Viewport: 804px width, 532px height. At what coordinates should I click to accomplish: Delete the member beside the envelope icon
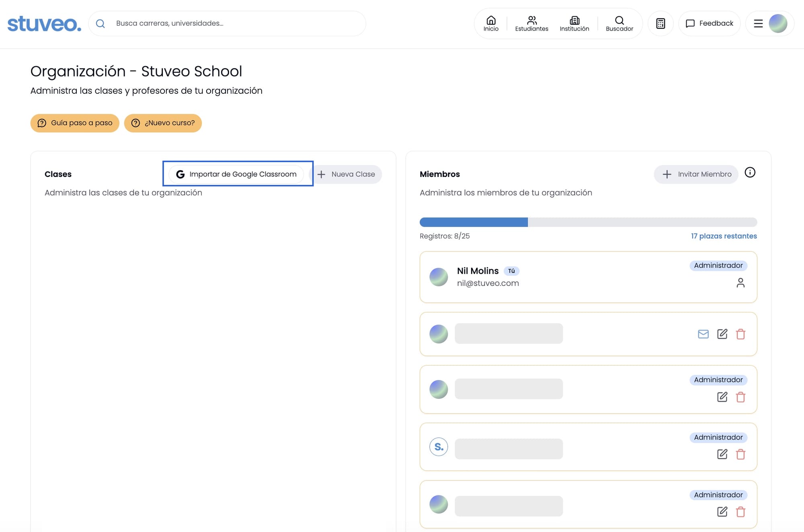point(740,334)
